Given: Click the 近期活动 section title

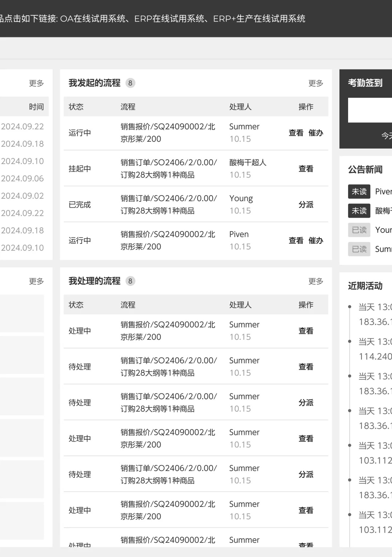Looking at the screenshot, I should pos(365,286).
